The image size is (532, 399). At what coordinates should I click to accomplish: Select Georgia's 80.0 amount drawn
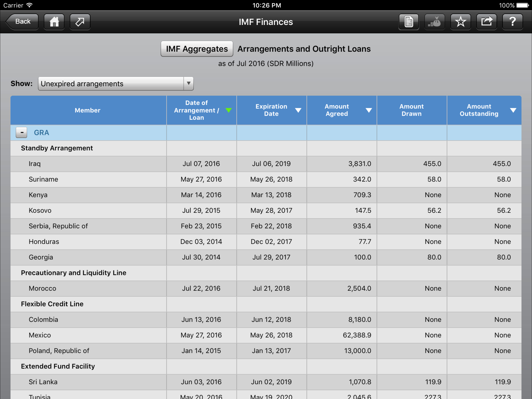coord(434,258)
